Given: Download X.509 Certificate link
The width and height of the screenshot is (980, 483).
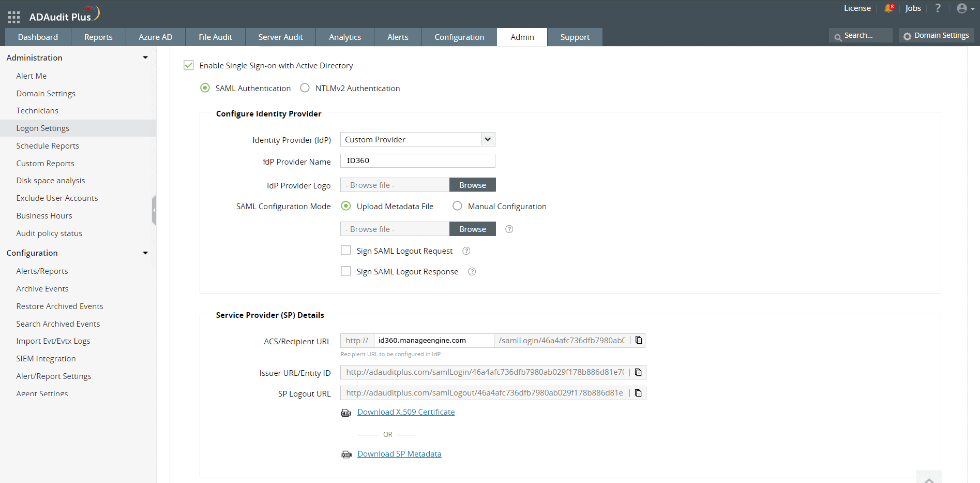Looking at the screenshot, I should (406, 412).
